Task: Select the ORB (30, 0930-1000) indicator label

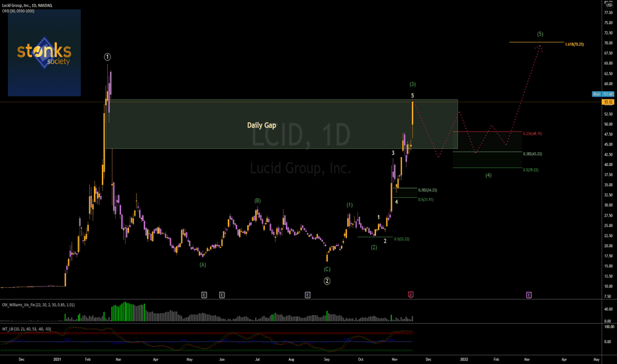Action: pos(18,11)
